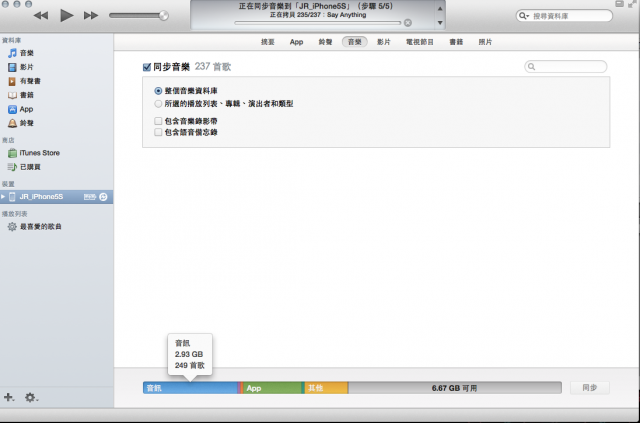Open the gear actions menu
This screenshot has width=640, height=423.
pos(31,397)
